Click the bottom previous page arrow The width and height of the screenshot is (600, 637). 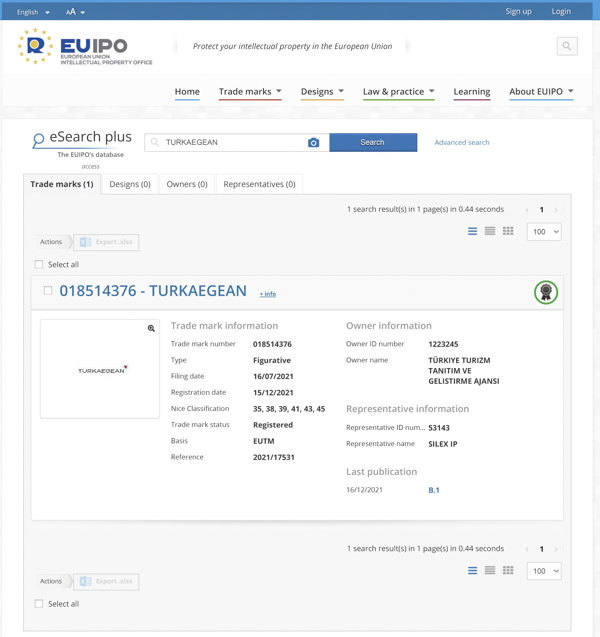tap(527, 549)
